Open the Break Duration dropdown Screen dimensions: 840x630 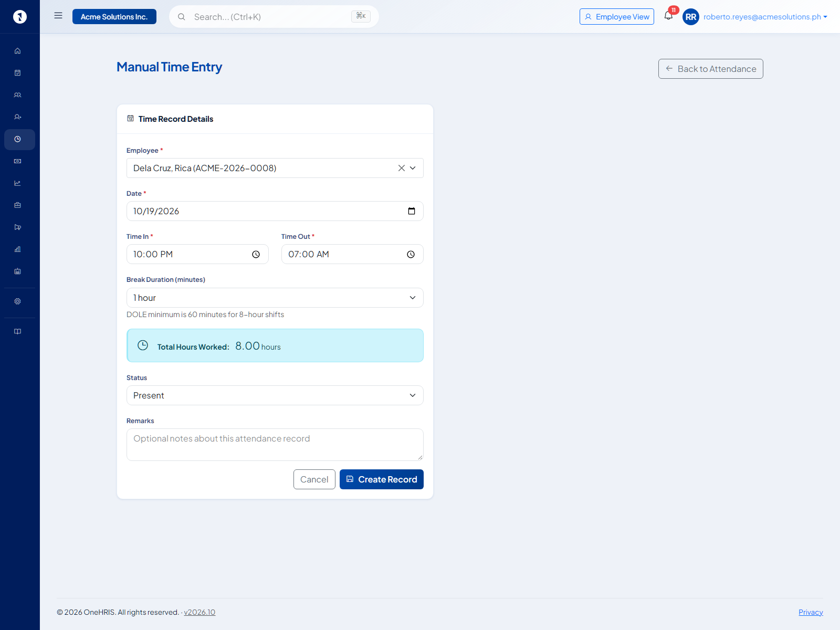point(275,298)
